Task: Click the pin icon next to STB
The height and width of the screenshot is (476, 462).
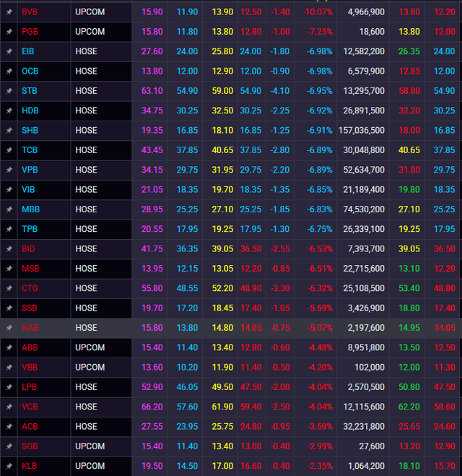Action: tap(9, 91)
